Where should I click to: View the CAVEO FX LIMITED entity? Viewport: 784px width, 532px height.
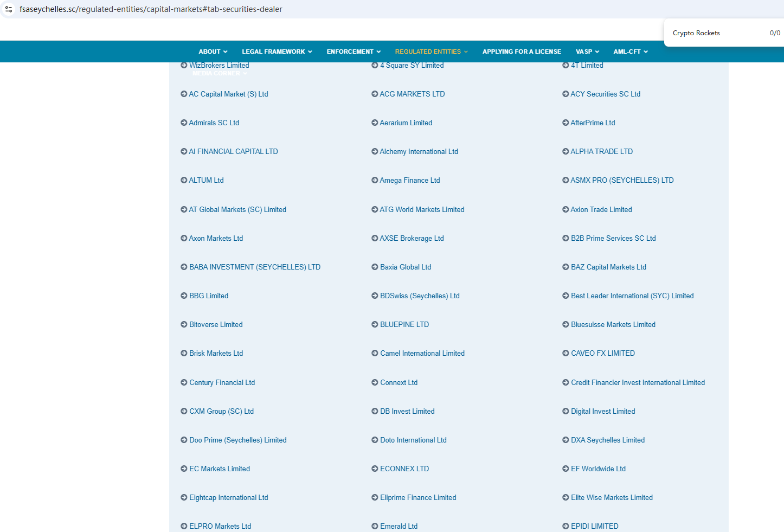click(x=603, y=353)
